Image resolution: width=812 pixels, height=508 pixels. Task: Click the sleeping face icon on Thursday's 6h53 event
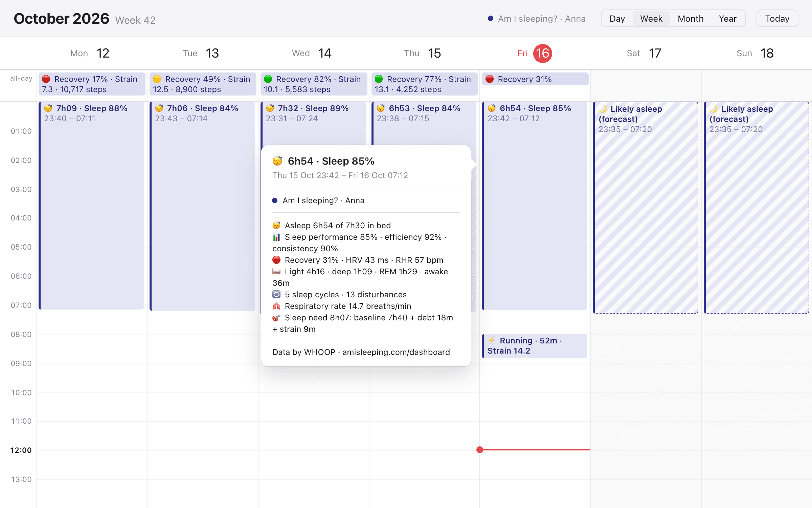click(381, 108)
